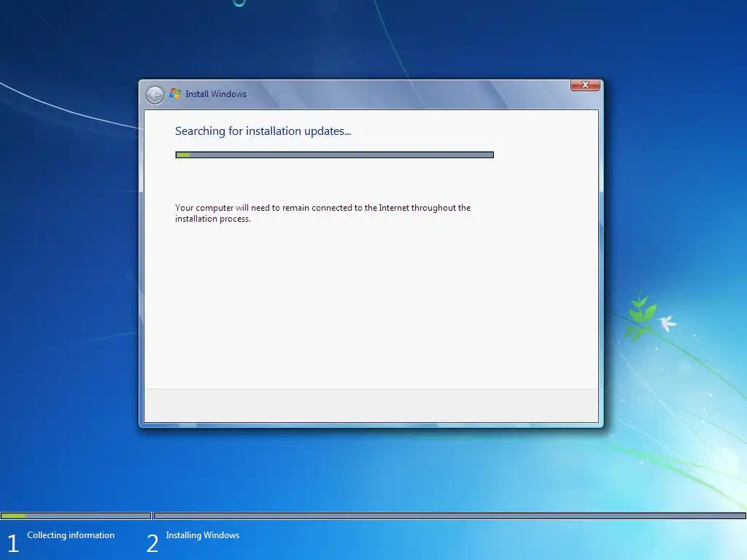Screen dimensions: 747x560
Task: Click the Collecting information stage progress bar
Action: (x=76, y=516)
